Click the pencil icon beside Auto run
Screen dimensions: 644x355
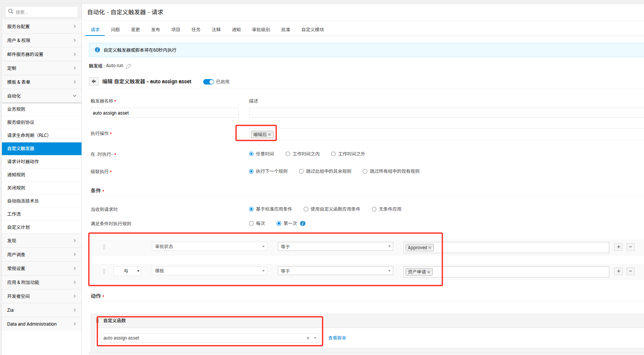tap(129, 66)
